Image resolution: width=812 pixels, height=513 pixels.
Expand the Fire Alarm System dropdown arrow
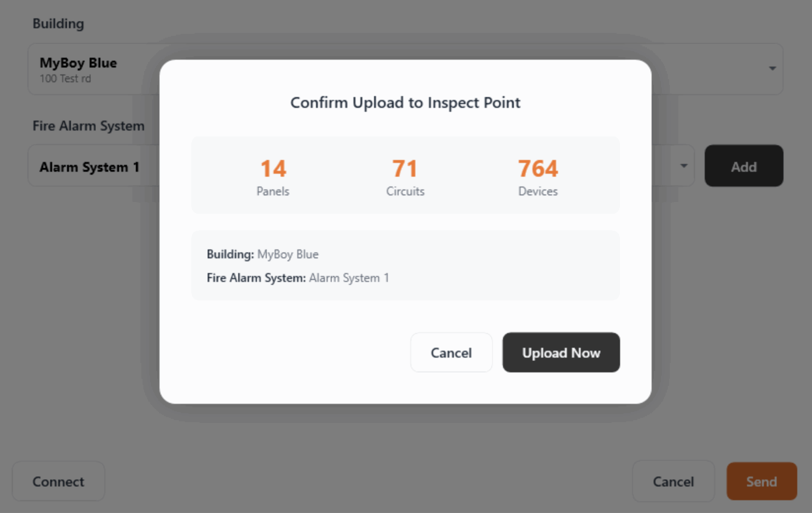point(683,166)
